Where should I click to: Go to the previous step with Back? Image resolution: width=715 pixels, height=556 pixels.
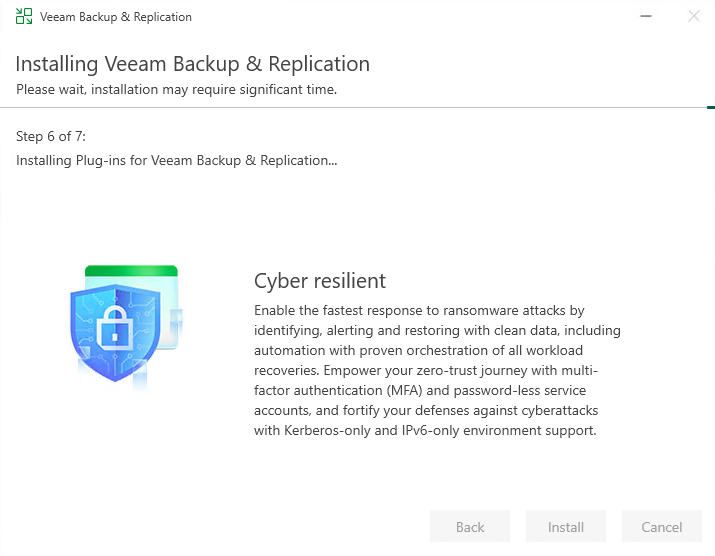click(470, 527)
